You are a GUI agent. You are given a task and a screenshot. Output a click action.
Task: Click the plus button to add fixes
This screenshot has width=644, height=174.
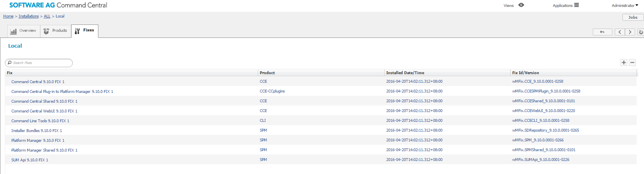[624, 62]
